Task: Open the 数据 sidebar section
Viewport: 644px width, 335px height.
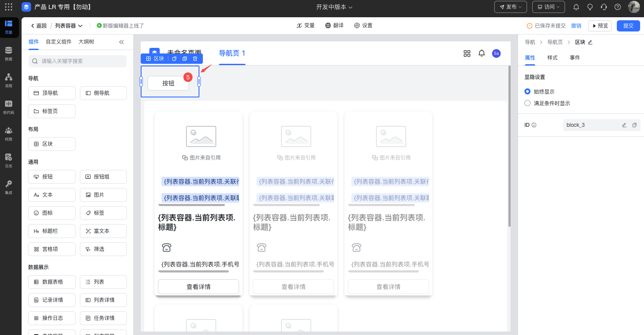Action: tap(9, 53)
